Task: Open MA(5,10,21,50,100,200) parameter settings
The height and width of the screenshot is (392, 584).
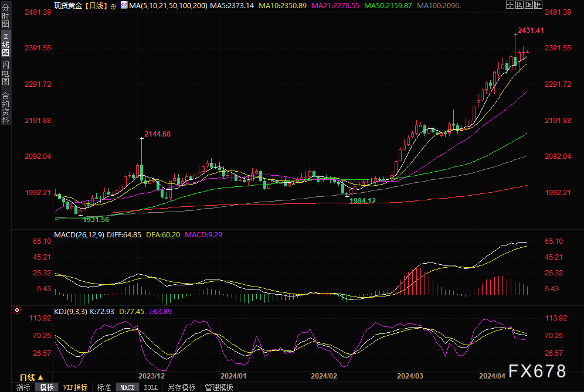Action: pos(168,5)
